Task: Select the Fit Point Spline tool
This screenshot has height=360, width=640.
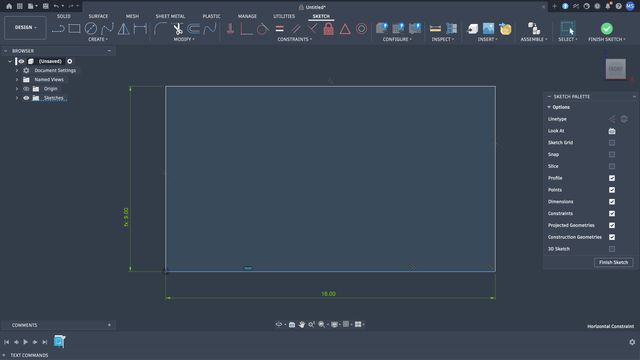Action: click(107, 29)
